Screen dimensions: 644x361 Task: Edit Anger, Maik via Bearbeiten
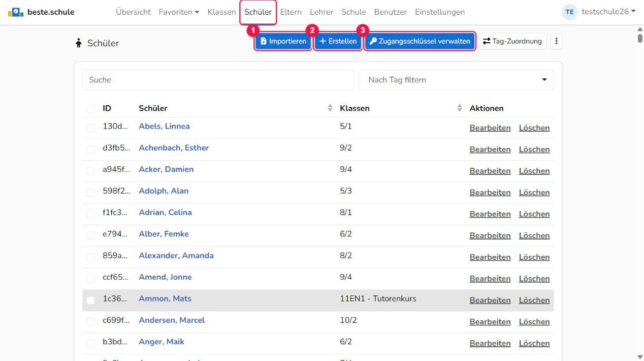[490, 344]
